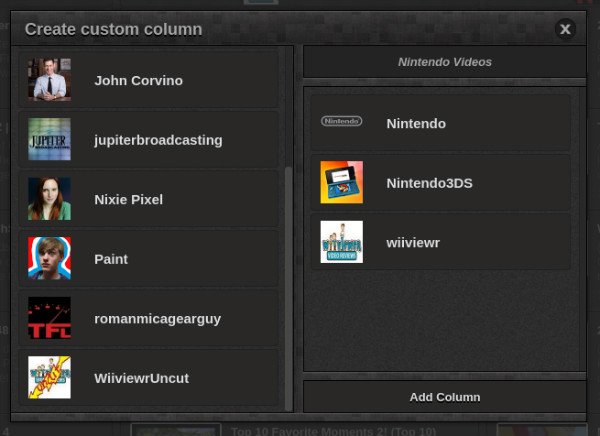Select the romanmicagearguy channel name
The width and height of the screenshot is (600, 436).
click(157, 318)
